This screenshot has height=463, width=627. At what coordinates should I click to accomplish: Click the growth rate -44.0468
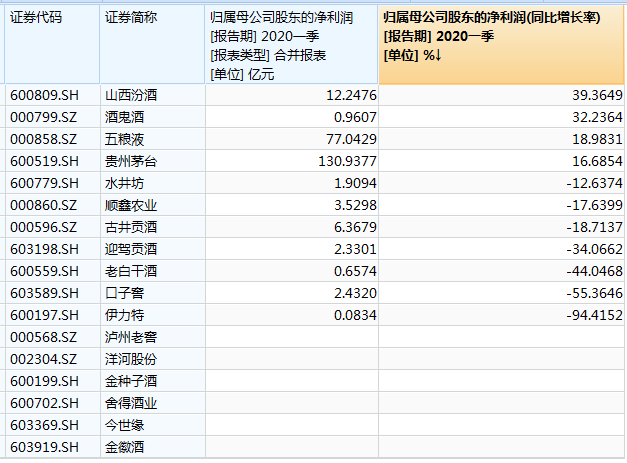pos(595,271)
